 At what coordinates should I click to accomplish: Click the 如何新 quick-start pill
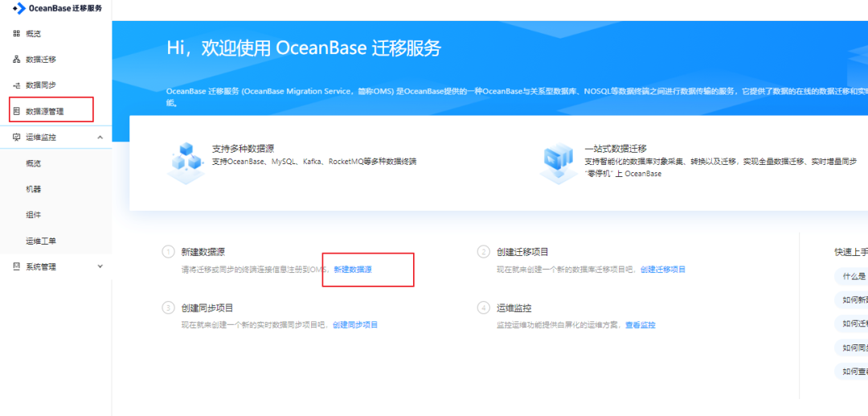851,299
